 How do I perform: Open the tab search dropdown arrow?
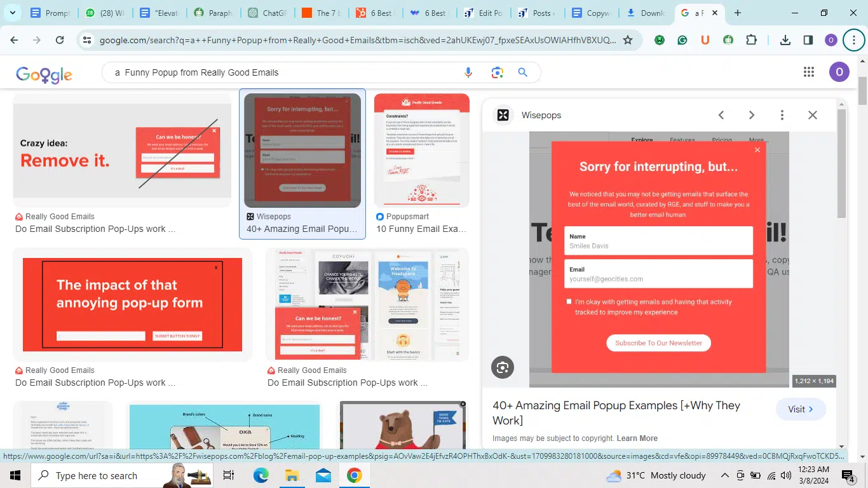click(x=12, y=13)
